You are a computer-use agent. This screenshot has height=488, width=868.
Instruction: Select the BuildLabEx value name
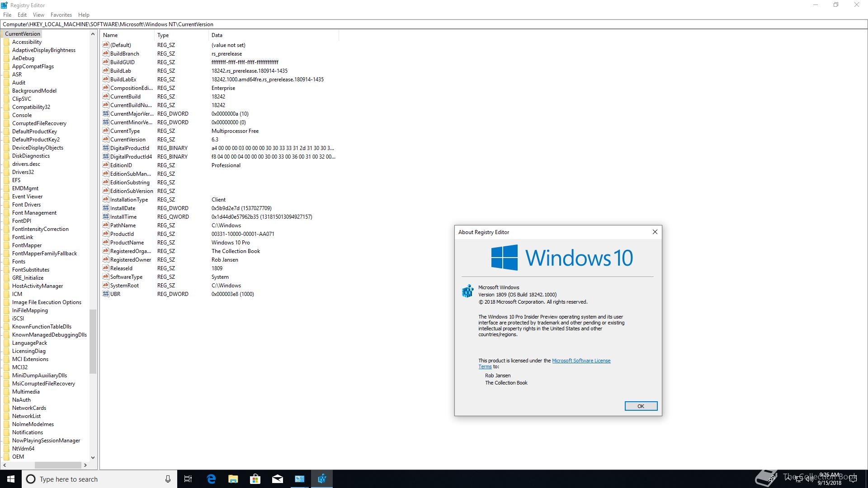pyautogui.click(x=123, y=79)
